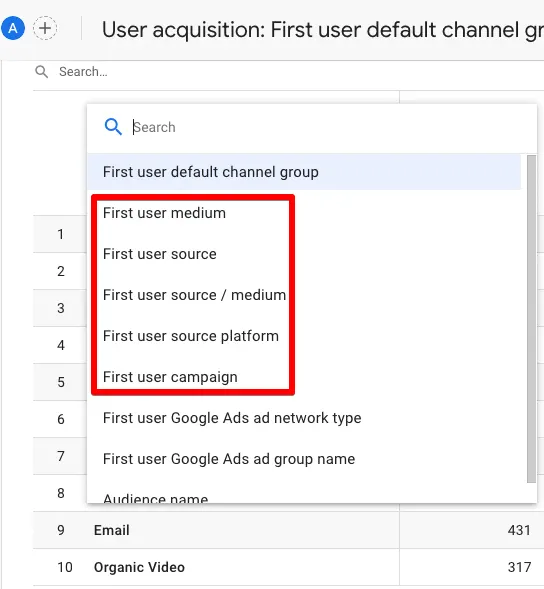This screenshot has width=544, height=589.
Task: Click the table search magnifier icon
Action: [x=41, y=71]
